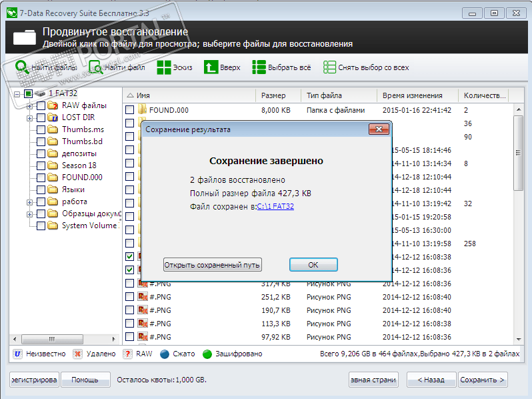Click Выбрать всё select-all icon
This screenshot has width=532, height=399.
pyautogui.click(x=259, y=67)
